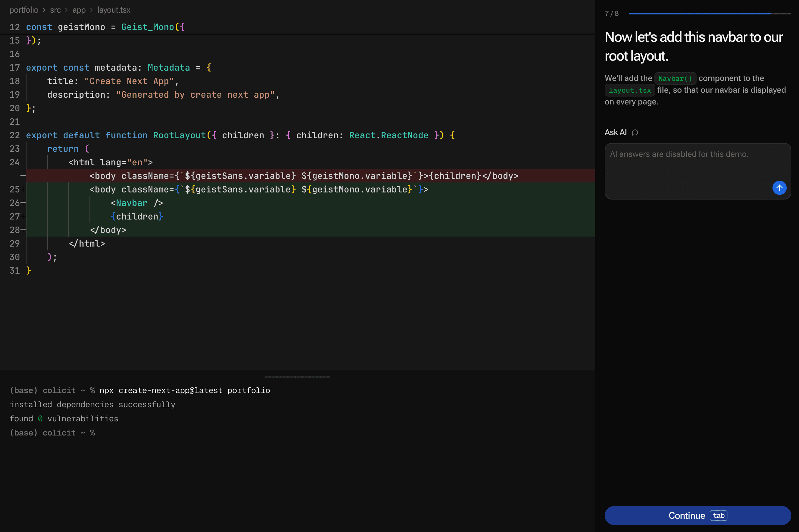Click the <html lang="en"> line
Viewport: 799px width, 532px height.
[111, 162]
